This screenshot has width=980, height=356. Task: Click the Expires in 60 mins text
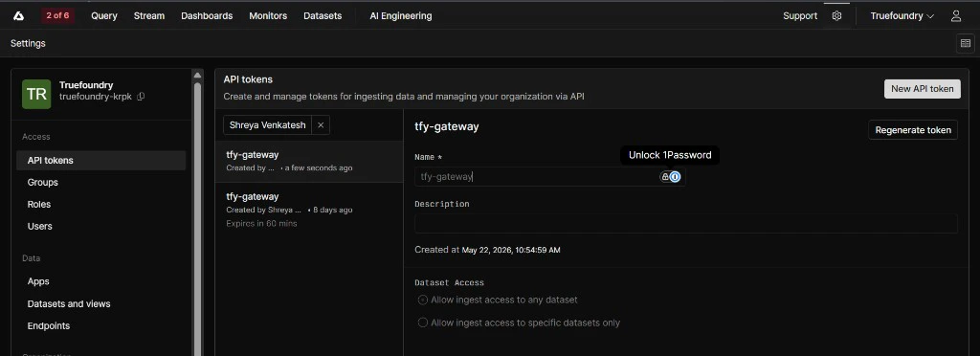click(x=262, y=223)
